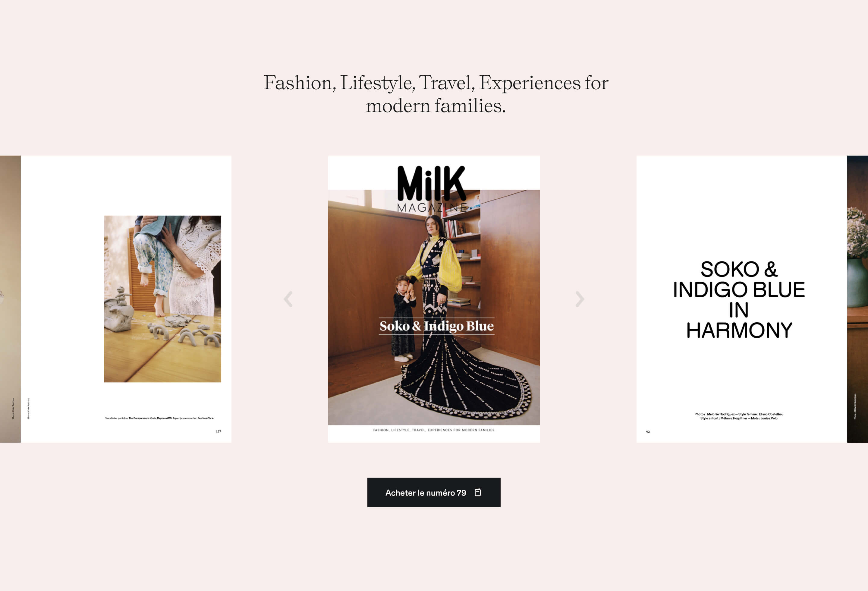Go to previous slide with left chevron
868x591 pixels.
coord(288,299)
